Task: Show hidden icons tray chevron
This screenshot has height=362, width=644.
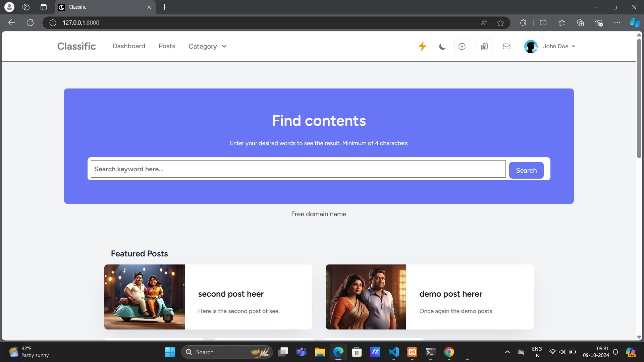Action: tap(507, 352)
